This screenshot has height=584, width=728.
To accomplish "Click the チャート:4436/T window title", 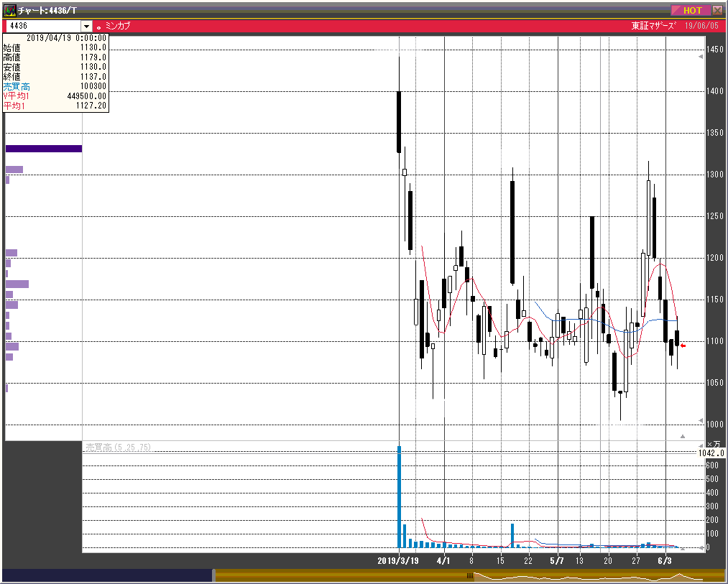I will [x=47, y=10].
